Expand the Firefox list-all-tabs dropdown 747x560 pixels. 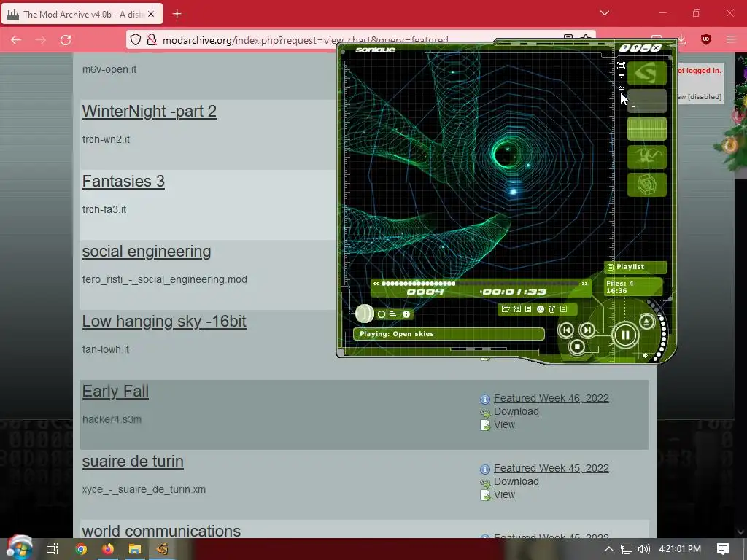tap(605, 13)
